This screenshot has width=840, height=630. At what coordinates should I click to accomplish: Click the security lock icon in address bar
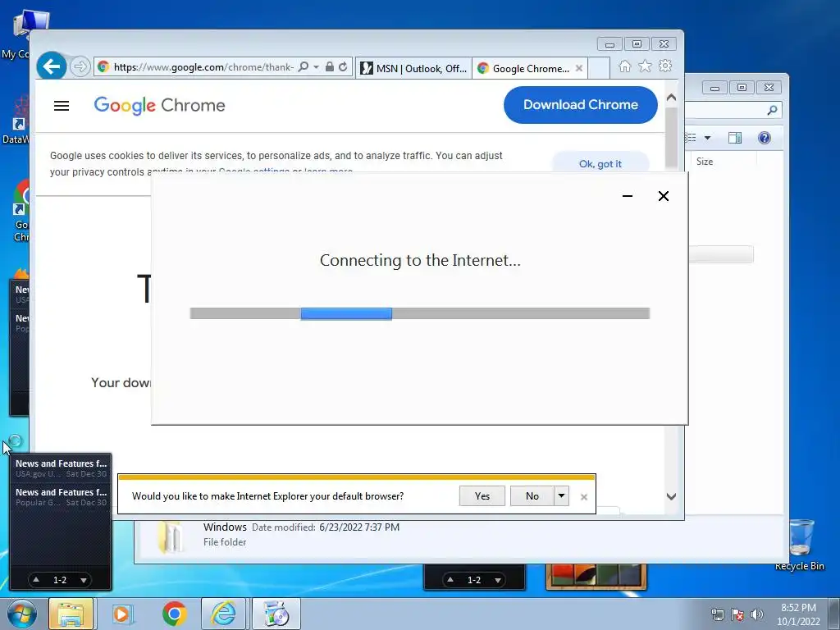(330, 67)
